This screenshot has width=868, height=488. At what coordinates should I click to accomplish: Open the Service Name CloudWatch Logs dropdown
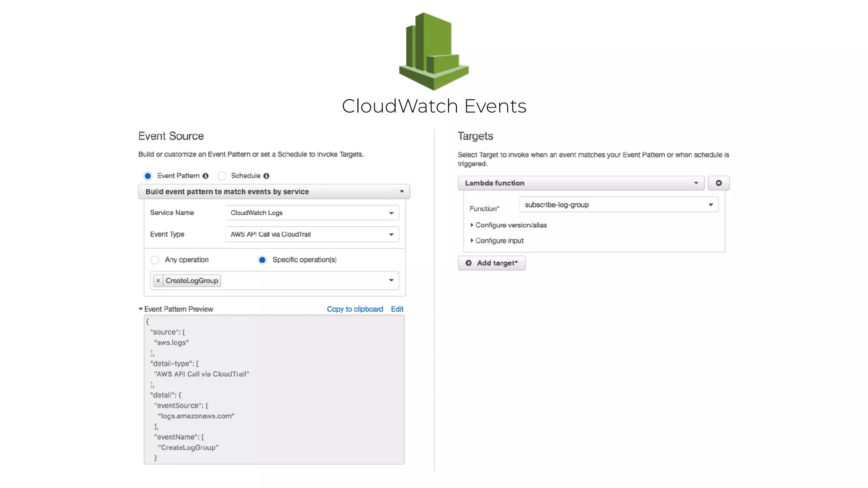[x=312, y=213]
